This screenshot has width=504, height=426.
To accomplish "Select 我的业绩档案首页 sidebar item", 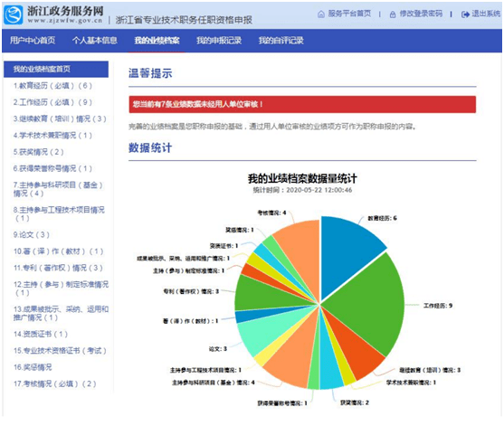I will [x=56, y=69].
